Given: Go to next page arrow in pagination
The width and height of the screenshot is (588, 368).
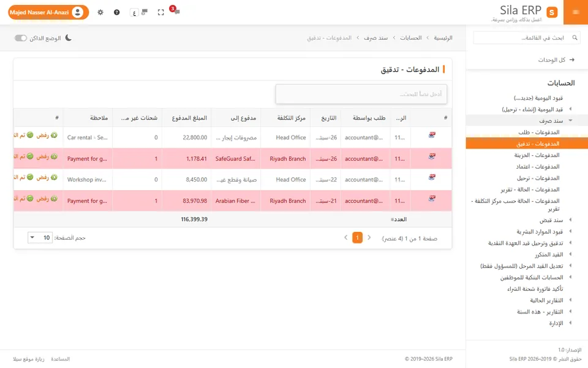Looking at the screenshot, I should pyautogui.click(x=345, y=238).
